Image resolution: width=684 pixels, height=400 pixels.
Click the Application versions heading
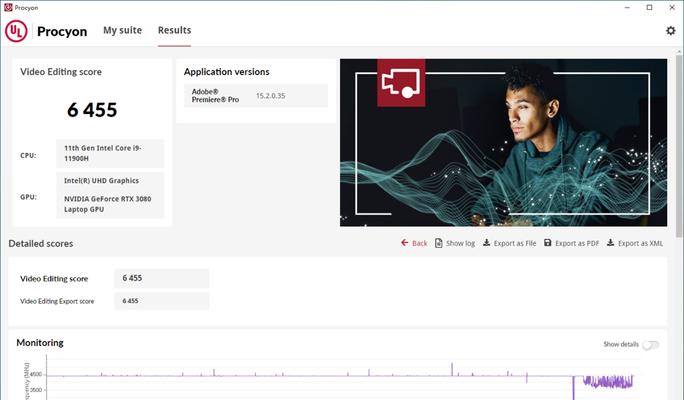[x=226, y=72]
